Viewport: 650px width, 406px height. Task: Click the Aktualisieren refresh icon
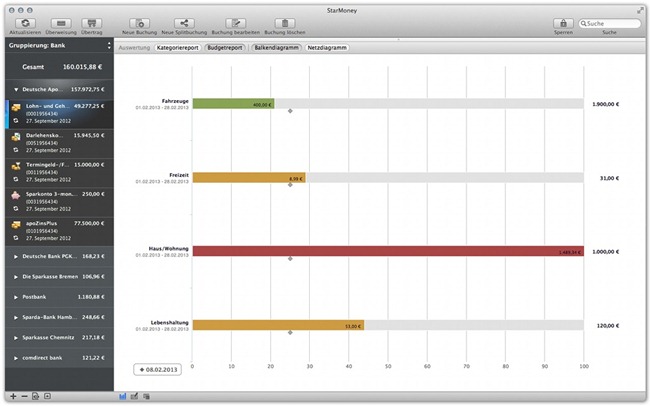click(x=27, y=22)
